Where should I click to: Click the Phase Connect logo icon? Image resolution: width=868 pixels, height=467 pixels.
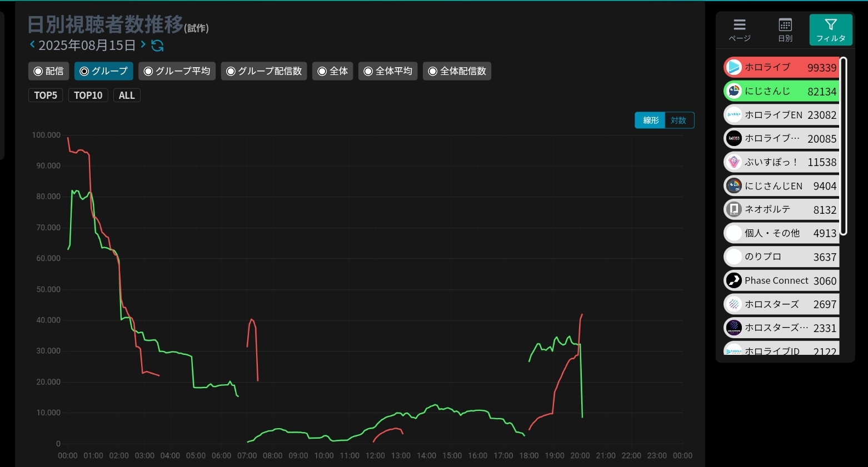[734, 280]
